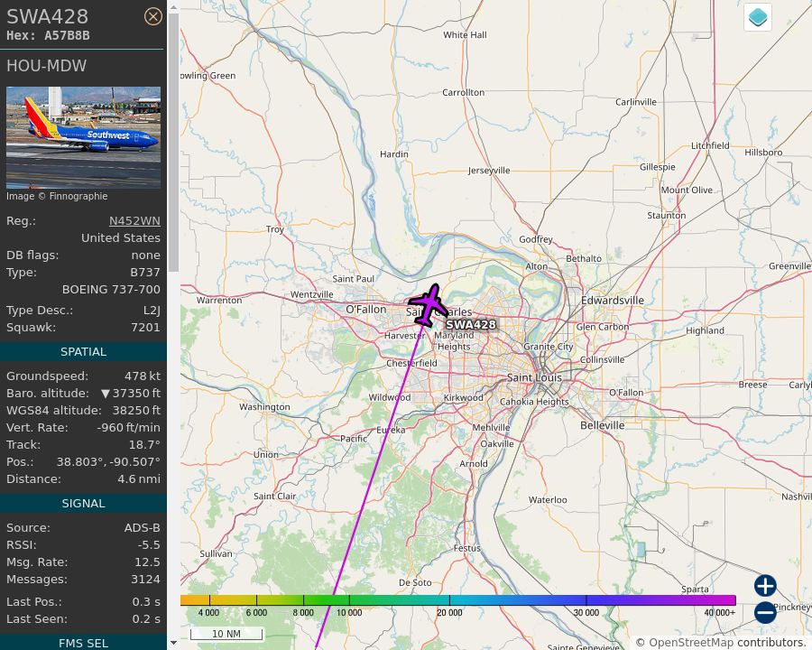Screen dimensions: 812x650
Task: Open the OpenStreetMap attribution link
Action: tap(690, 643)
